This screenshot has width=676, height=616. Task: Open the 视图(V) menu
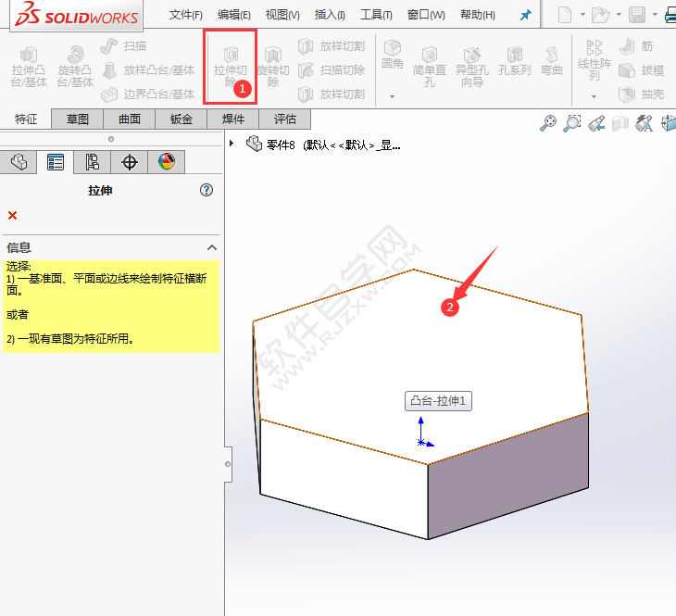pos(282,15)
